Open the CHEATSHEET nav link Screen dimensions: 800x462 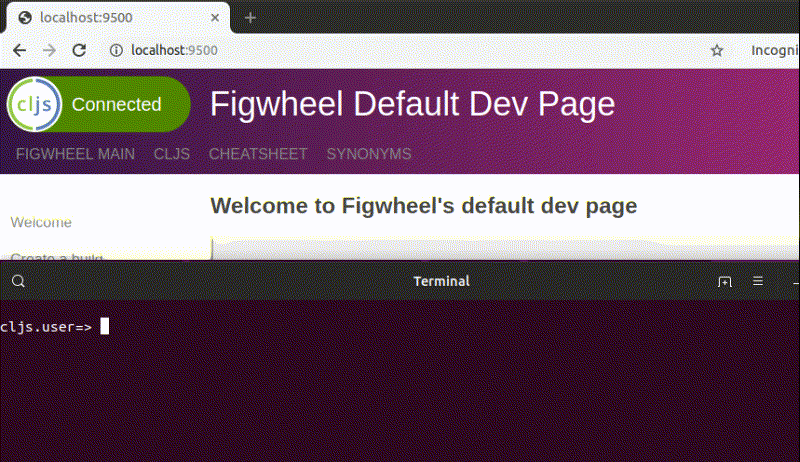(x=258, y=154)
